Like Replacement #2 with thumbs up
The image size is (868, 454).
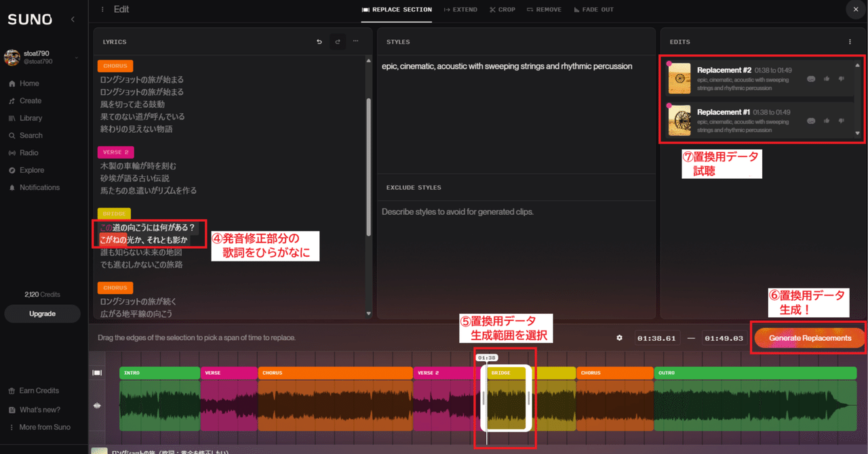(x=827, y=79)
